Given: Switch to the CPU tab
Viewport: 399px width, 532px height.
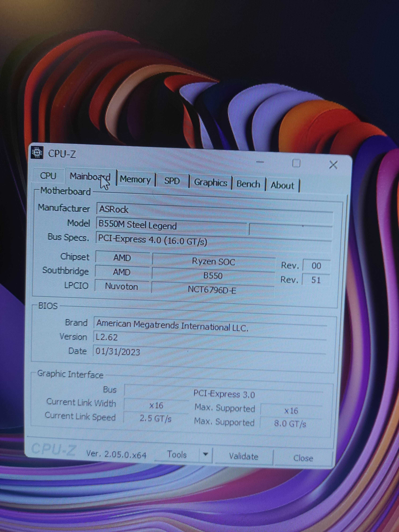Looking at the screenshot, I should click(48, 176).
